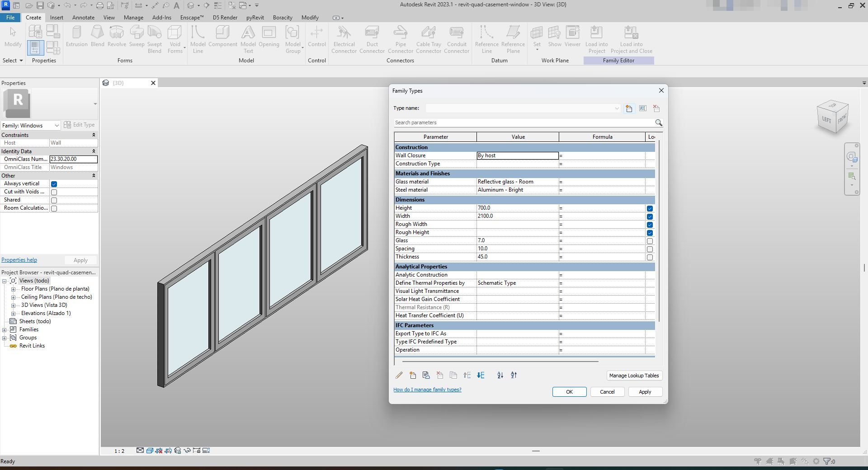The image size is (868, 470).
Task: Open the Type name dropdown
Action: [x=617, y=108]
